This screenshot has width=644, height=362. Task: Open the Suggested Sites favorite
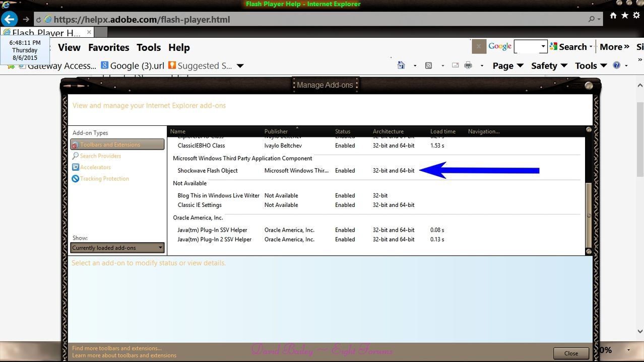201,66
